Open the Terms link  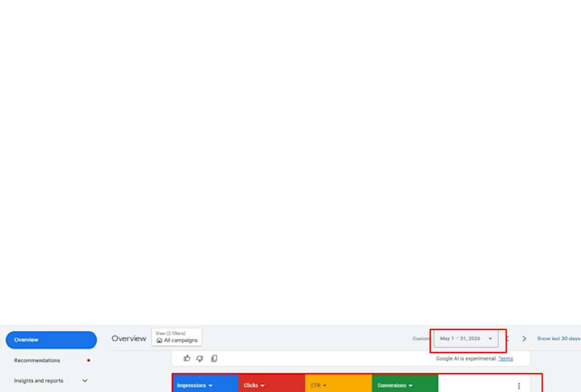click(506, 359)
